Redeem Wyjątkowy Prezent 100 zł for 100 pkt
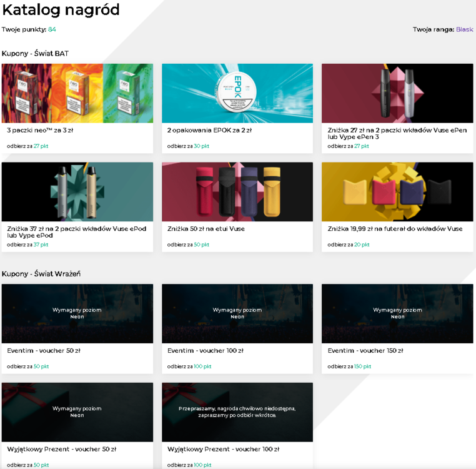The image size is (476, 469). pos(189,465)
